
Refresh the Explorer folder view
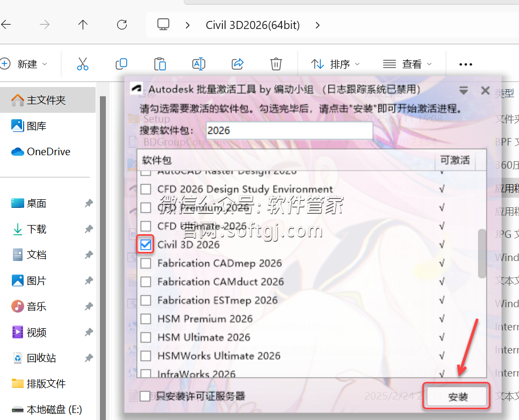[x=122, y=25]
